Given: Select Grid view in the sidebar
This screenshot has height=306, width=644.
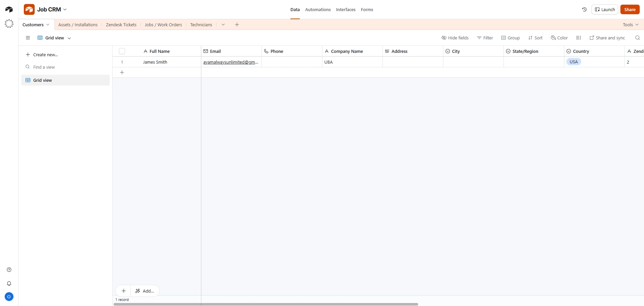Looking at the screenshot, I should pos(66,80).
